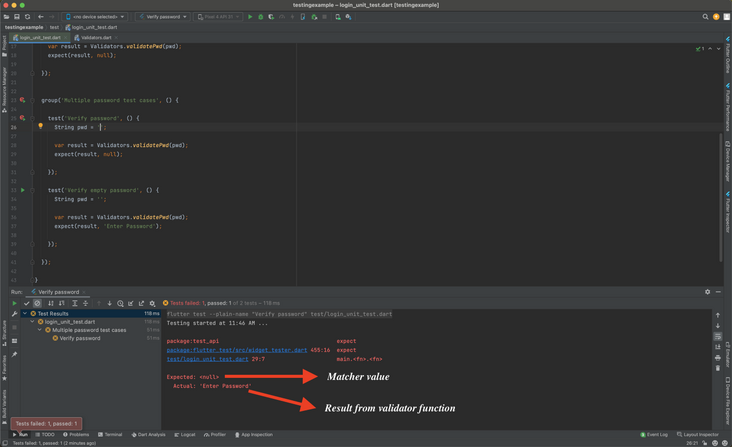Click the green Run button in top toolbar
This screenshot has width=732, height=447.
[x=250, y=17]
